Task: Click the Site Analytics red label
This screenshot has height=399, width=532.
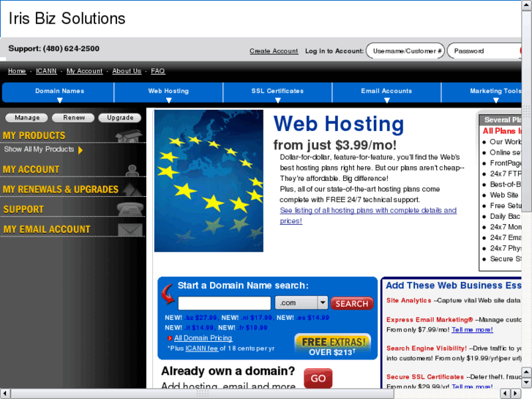Action: [x=408, y=300]
